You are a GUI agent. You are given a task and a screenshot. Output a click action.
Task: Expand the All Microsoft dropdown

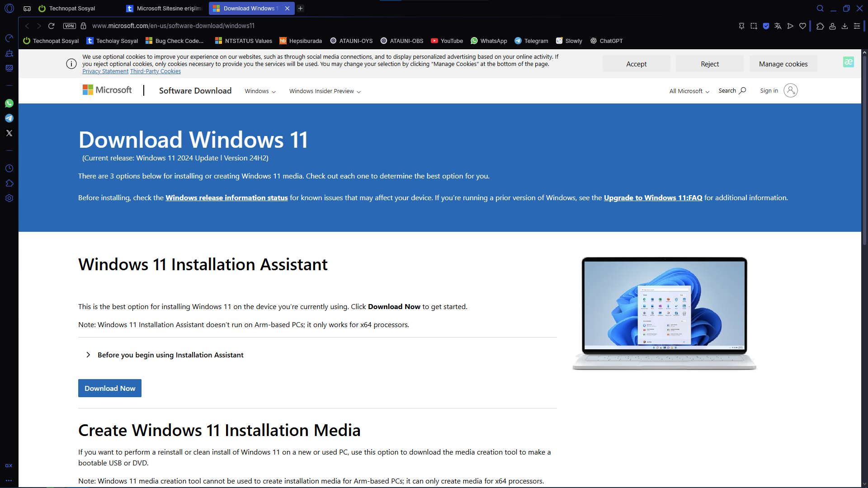(x=689, y=91)
